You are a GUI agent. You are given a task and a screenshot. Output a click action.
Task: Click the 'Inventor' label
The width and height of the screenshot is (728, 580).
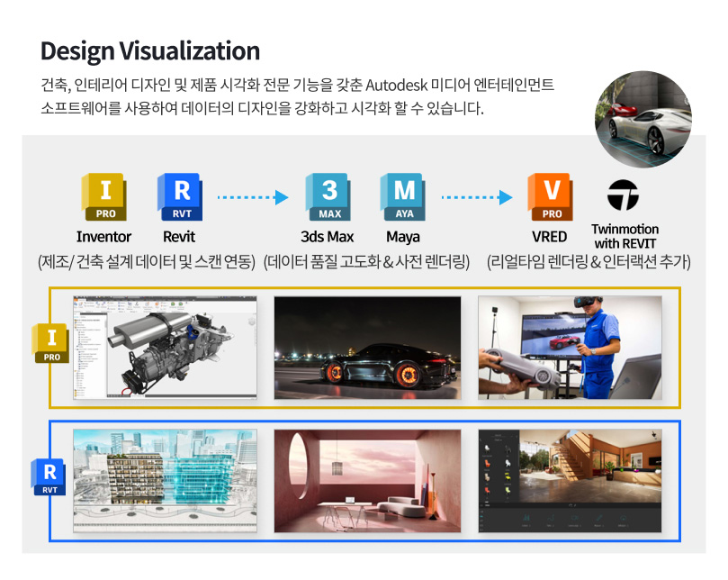pos(103,237)
